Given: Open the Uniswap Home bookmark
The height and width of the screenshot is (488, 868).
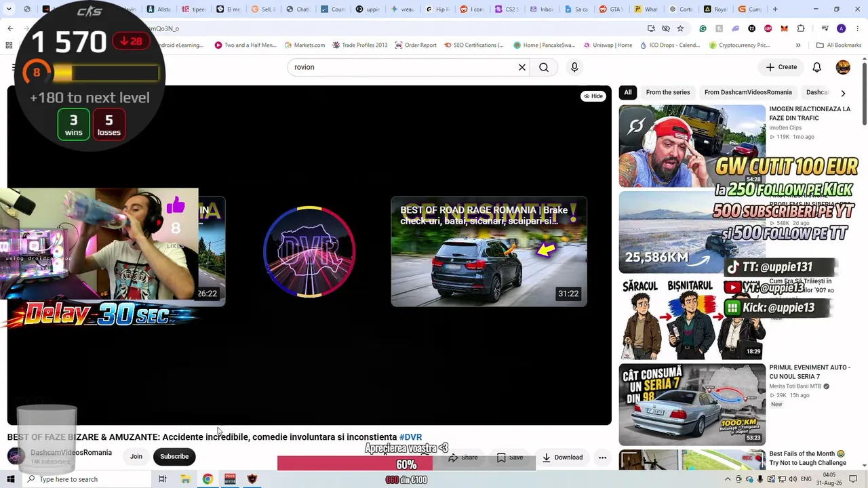Looking at the screenshot, I should pos(608,45).
